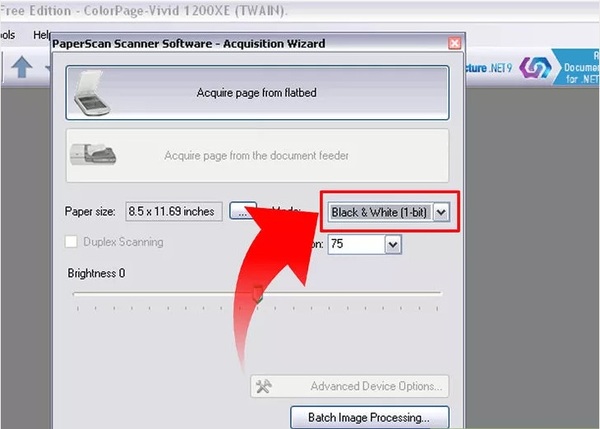Click the arrow of the Mode combo box

tap(442, 212)
